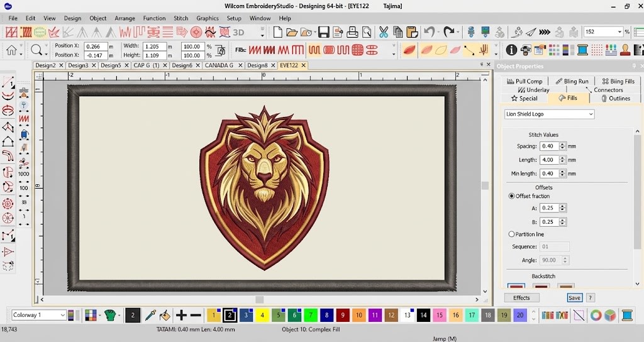
Task: Add a color with the plus icon
Action: pyautogui.click(x=181, y=316)
